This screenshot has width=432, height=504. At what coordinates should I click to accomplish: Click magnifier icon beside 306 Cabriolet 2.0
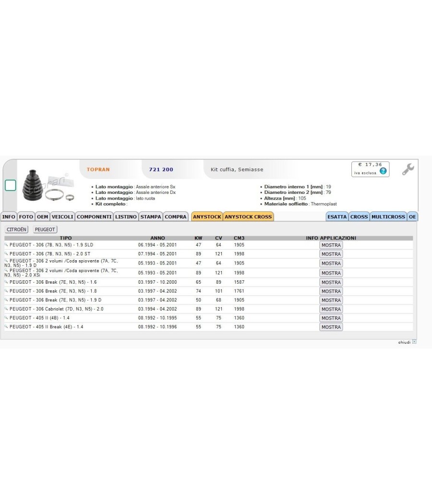coord(6,309)
